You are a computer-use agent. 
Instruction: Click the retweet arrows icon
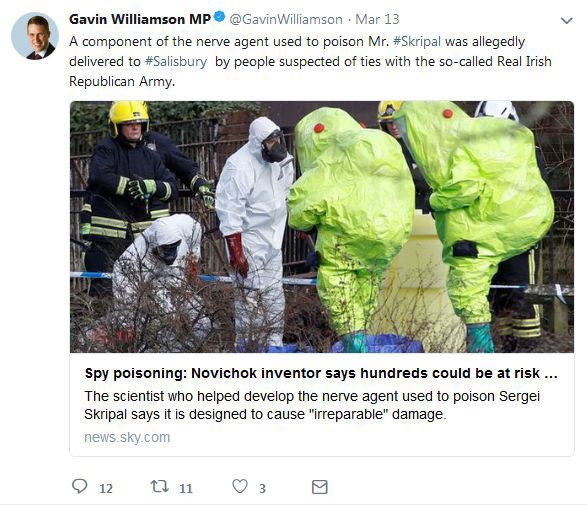159,486
